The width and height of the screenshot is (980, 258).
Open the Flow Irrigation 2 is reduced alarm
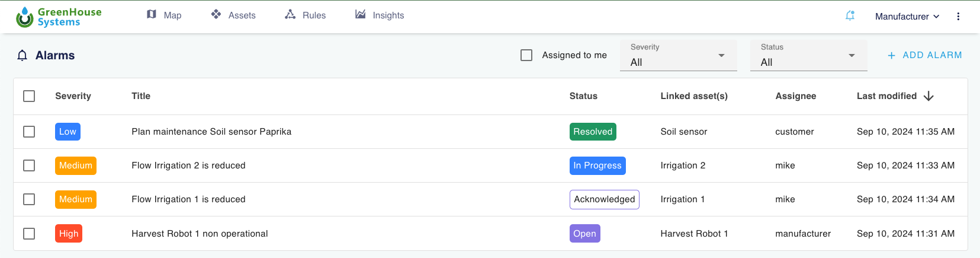(188, 165)
